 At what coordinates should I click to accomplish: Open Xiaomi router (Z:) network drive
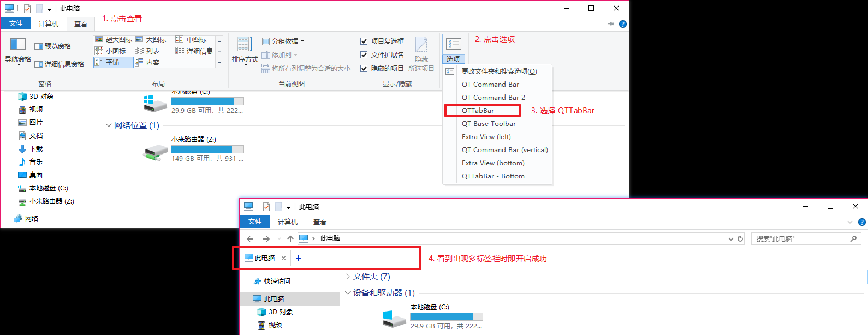click(x=193, y=149)
